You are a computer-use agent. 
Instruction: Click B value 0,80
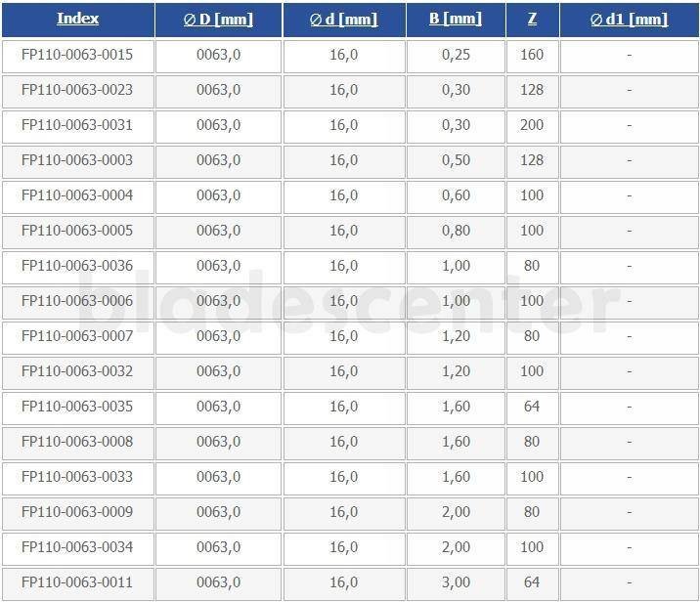coord(456,231)
